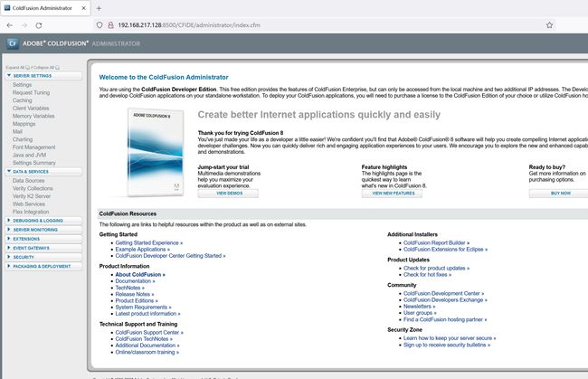Open Example Applications link
Viewport: 588px width, 379px height.
pyautogui.click(x=143, y=250)
